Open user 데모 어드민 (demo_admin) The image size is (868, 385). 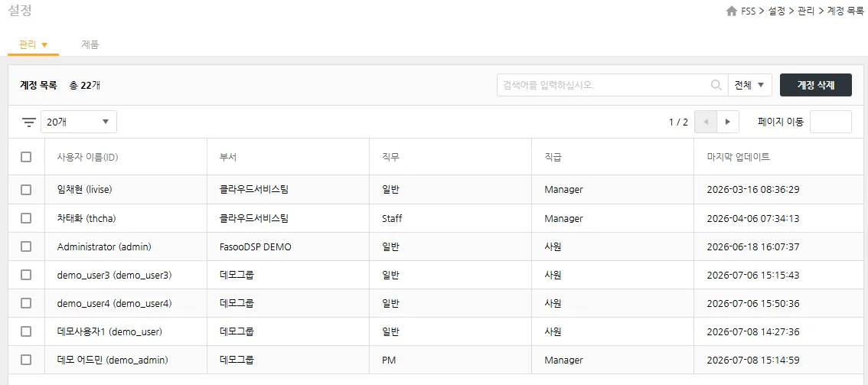(113, 360)
